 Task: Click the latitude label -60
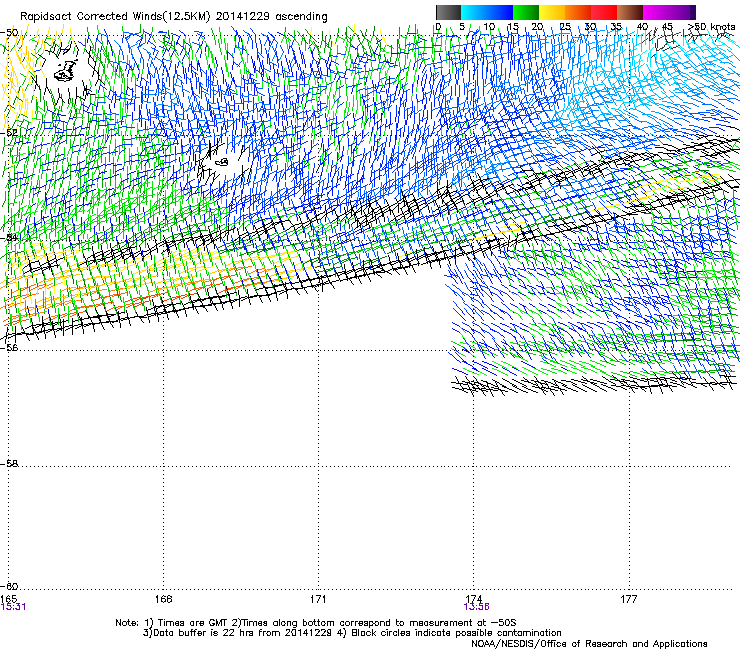tap(9, 586)
